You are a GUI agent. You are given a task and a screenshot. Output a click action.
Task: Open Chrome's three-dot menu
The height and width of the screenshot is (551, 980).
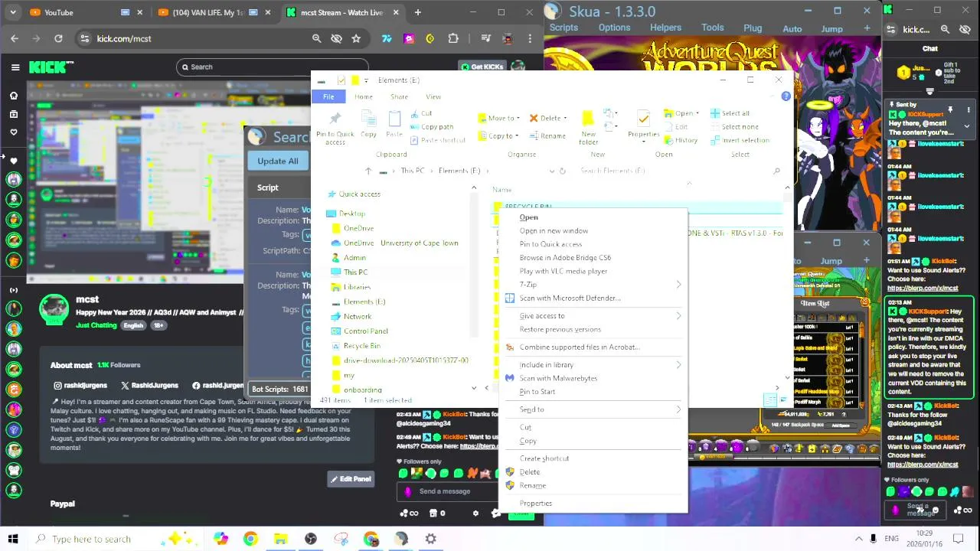coord(530,38)
